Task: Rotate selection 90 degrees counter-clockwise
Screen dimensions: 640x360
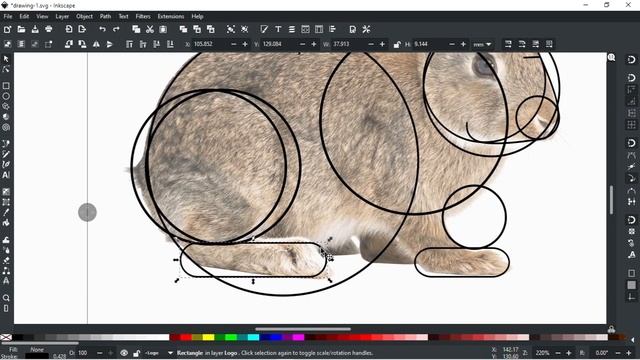Action: coord(68,44)
